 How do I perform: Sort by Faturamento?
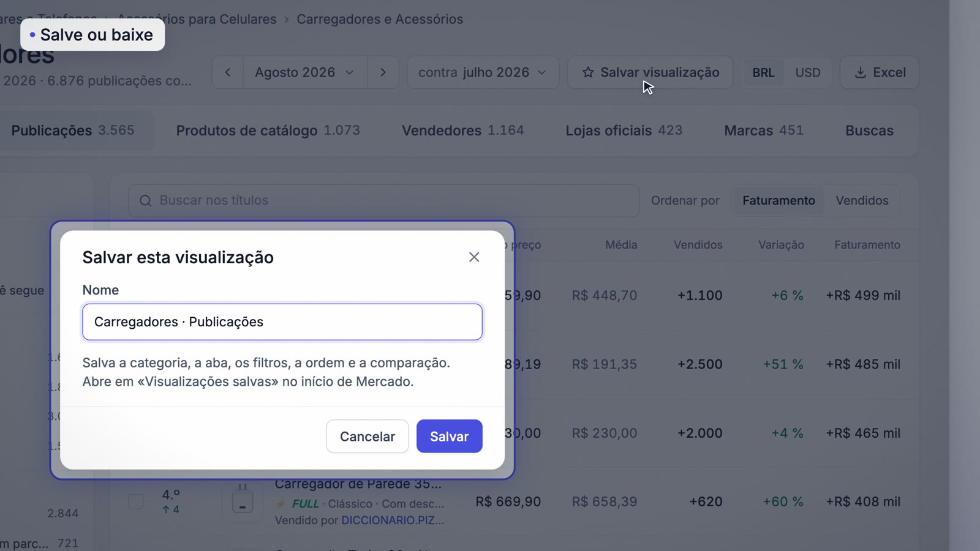[778, 201]
